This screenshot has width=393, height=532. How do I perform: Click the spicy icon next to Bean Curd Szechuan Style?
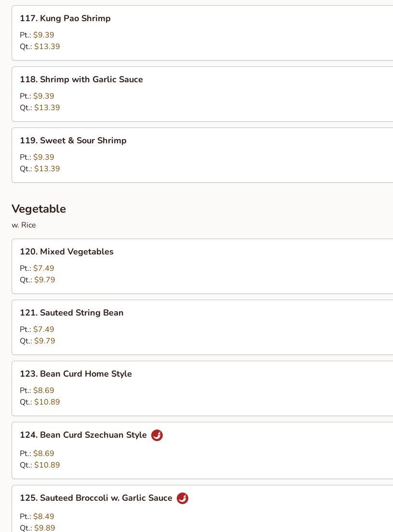pos(157,435)
